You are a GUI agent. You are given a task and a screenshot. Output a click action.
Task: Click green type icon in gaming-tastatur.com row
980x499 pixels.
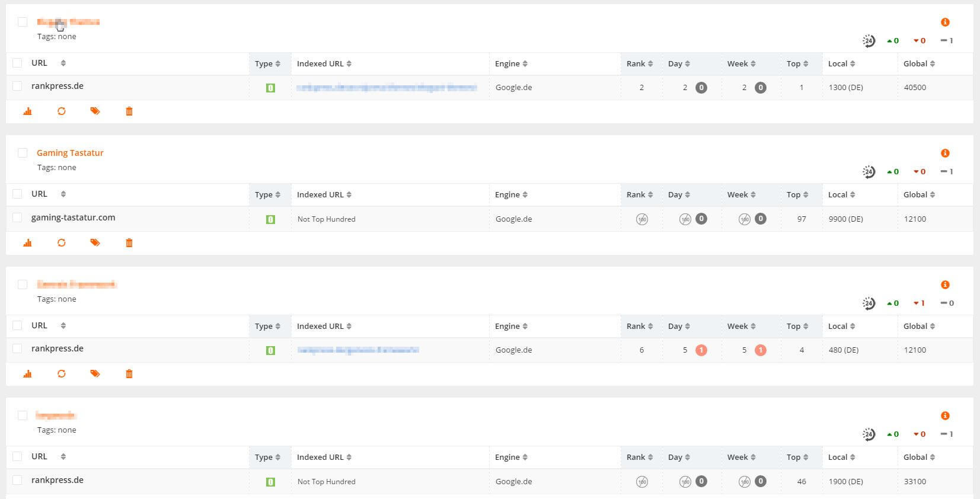pyautogui.click(x=270, y=219)
